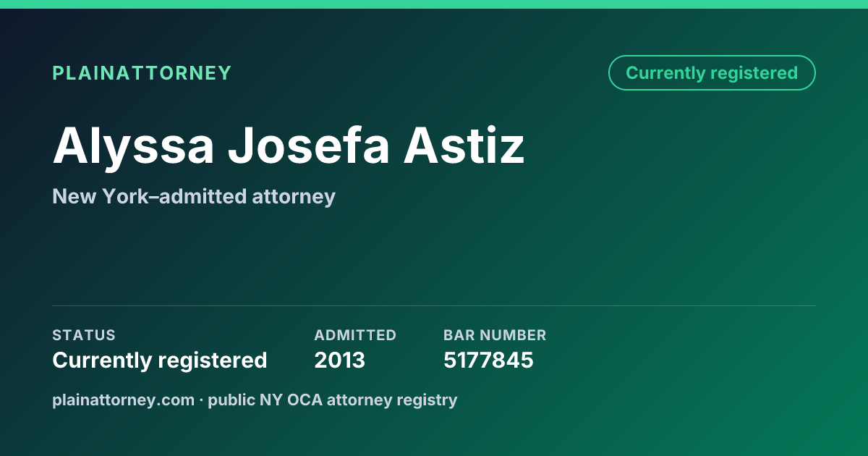Select the Alyssa Josefa Astiz name heading
868x456 pixels.
(289, 147)
